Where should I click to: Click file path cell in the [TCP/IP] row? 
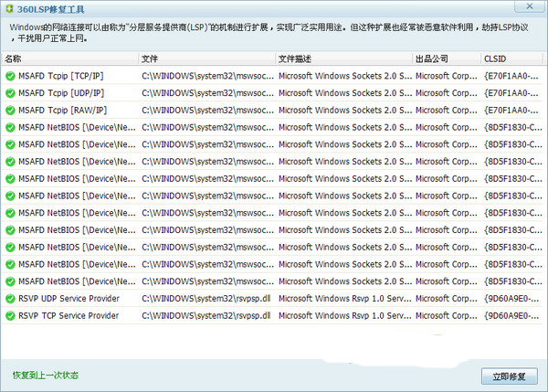tap(207, 76)
